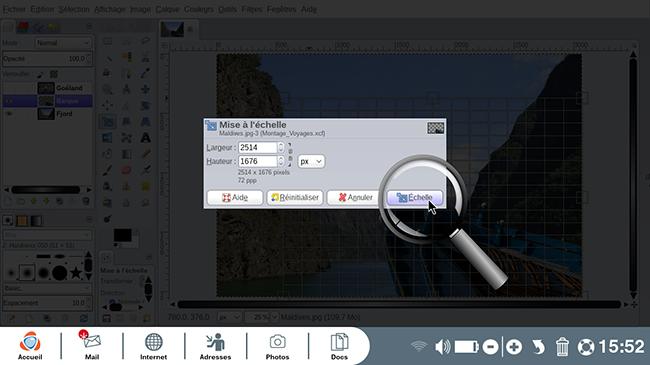650x365 pixels.
Task: Swap foreground and background colors
Action: (136, 231)
